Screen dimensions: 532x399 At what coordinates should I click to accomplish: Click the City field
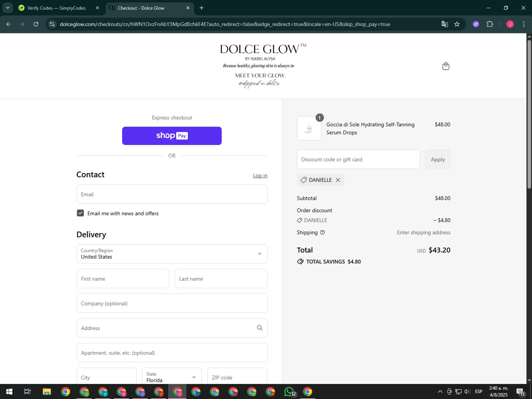[x=106, y=377]
